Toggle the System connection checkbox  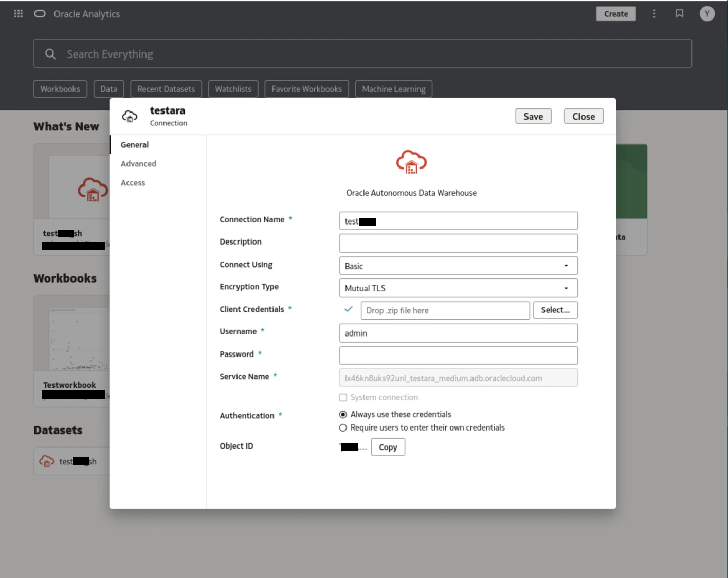pyautogui.click(x=343, y=397)
